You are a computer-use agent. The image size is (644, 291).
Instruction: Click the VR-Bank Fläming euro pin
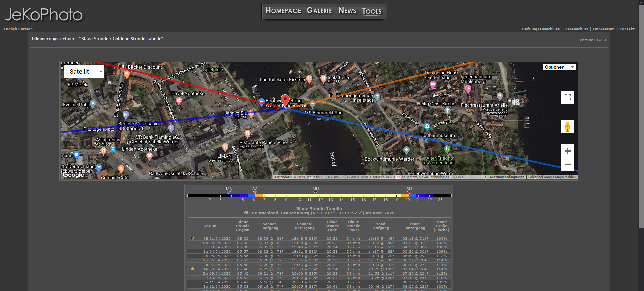171,128
